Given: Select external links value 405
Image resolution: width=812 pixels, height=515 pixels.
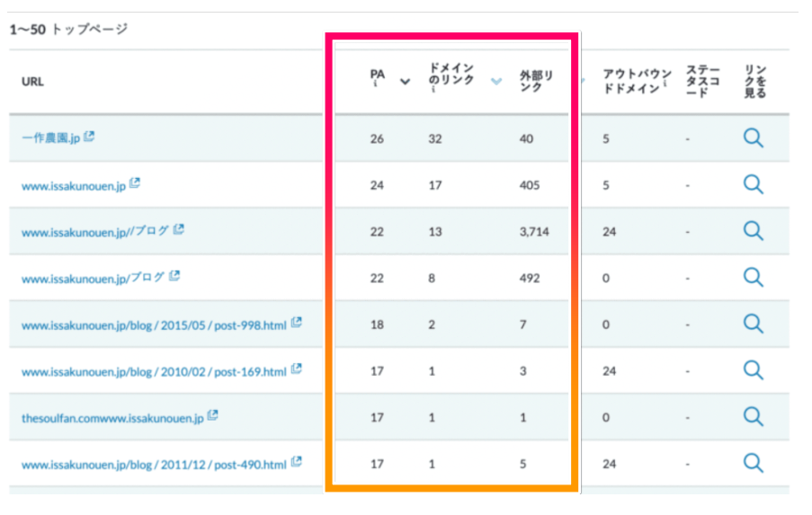Looking at the screenshot, I should [530, 185].
